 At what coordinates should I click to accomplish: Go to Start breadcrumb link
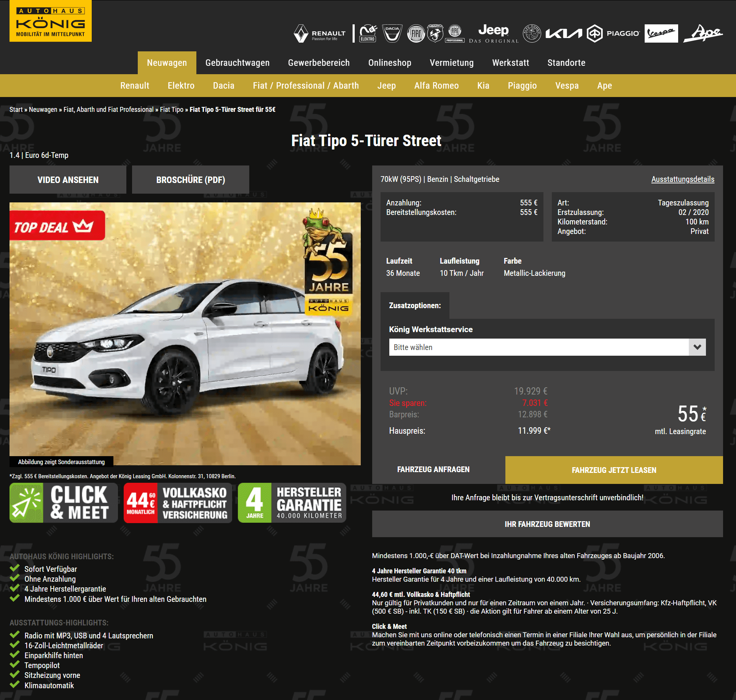tap(16, 110)
